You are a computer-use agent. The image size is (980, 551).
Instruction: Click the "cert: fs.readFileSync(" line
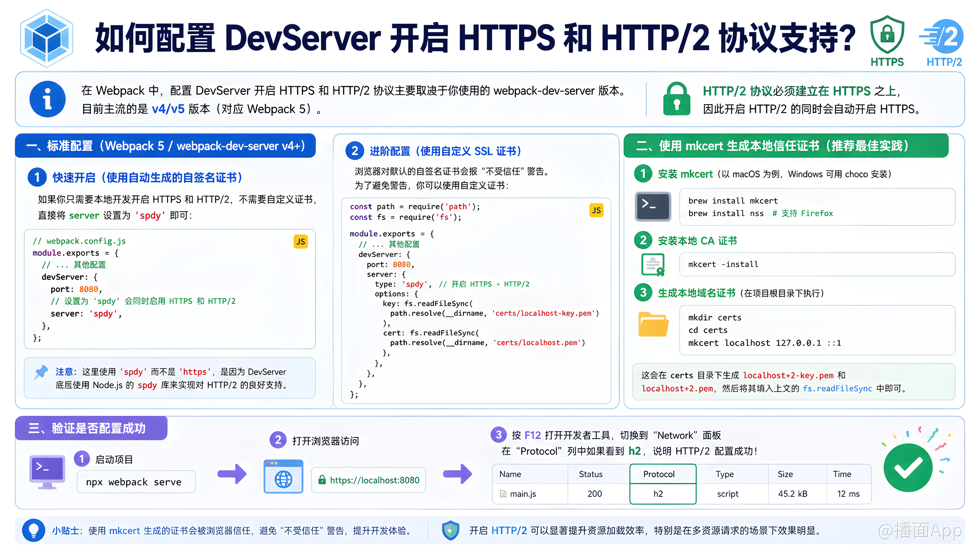431,333
